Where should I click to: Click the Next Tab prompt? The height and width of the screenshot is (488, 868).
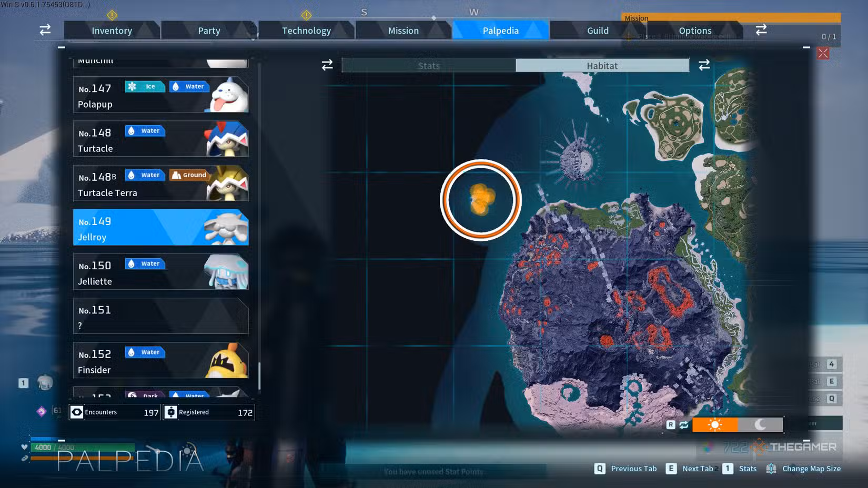(x=690, y=469)
